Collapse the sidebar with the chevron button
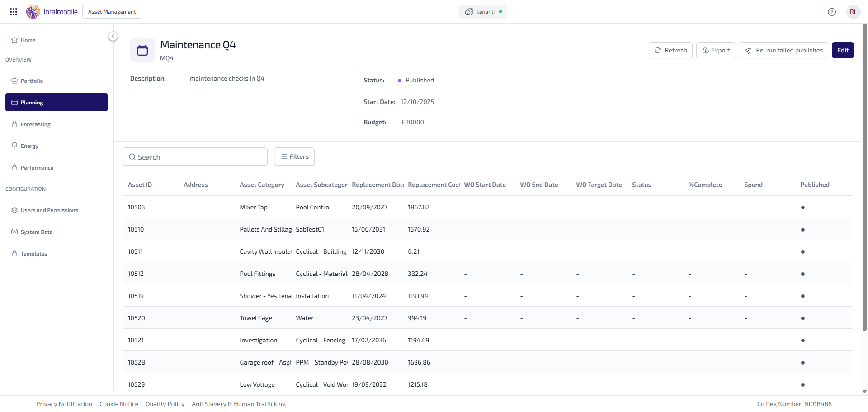868x412 pixels. coord(113,36)
